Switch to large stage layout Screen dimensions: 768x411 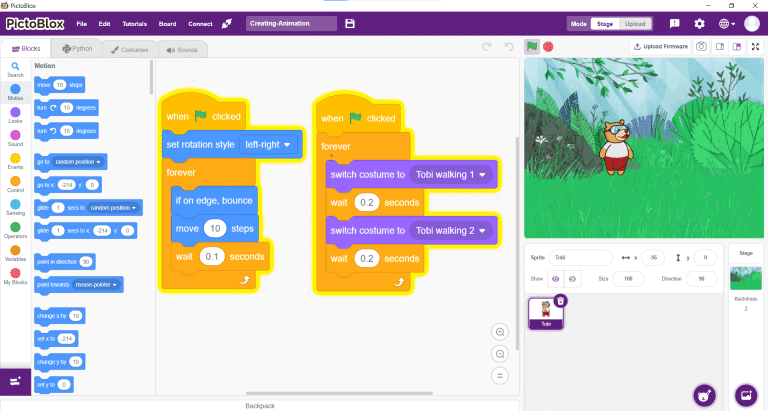click(x=737, y=47)
